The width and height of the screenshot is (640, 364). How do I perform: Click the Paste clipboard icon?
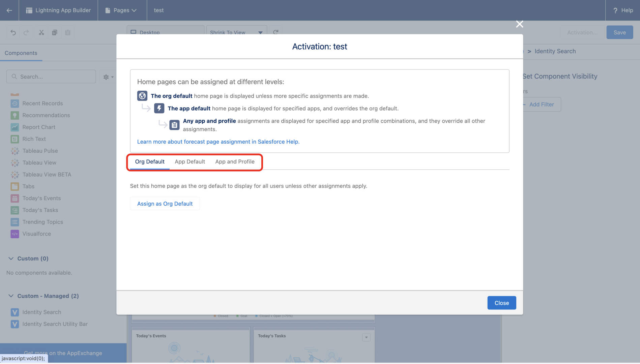point(68,33)
